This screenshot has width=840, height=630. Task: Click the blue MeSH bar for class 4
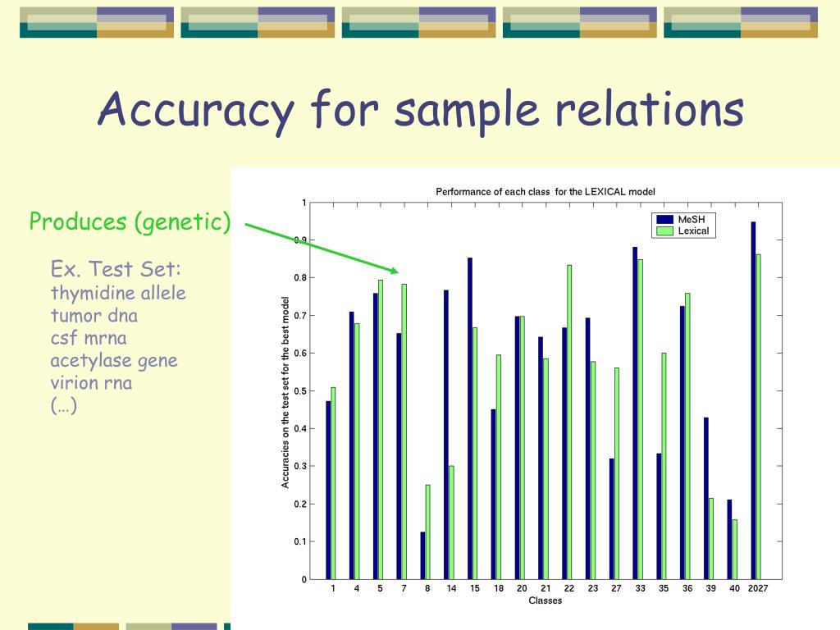coord(351,445)
